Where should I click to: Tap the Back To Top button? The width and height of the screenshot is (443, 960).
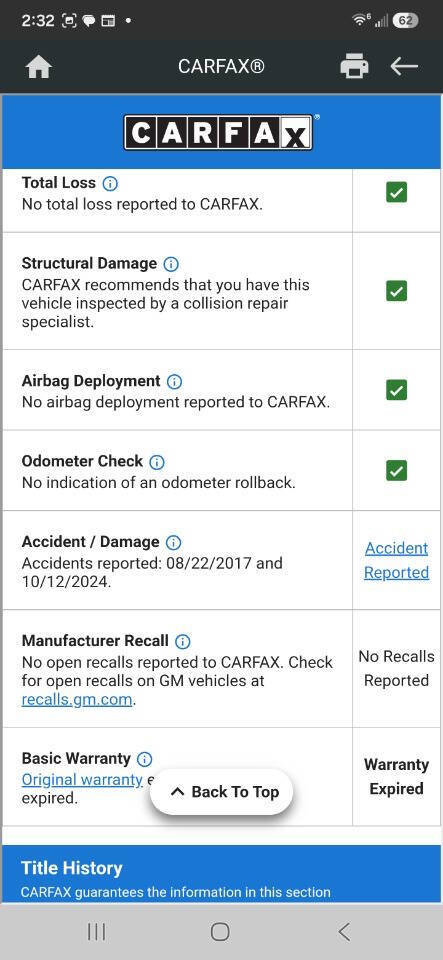(x=222, y=792)
